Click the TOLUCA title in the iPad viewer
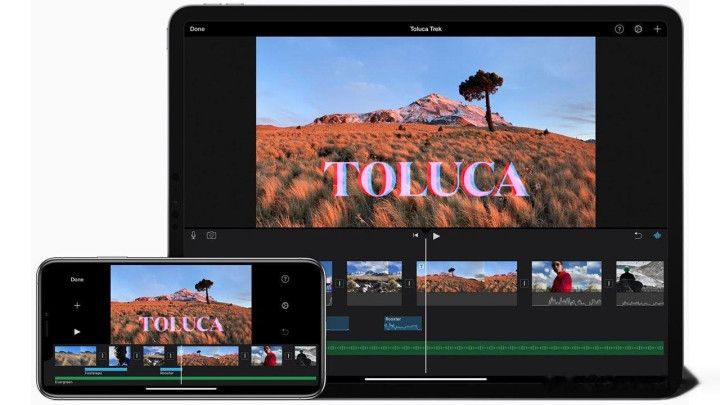 pyautogui.click(x=426, y=179)
